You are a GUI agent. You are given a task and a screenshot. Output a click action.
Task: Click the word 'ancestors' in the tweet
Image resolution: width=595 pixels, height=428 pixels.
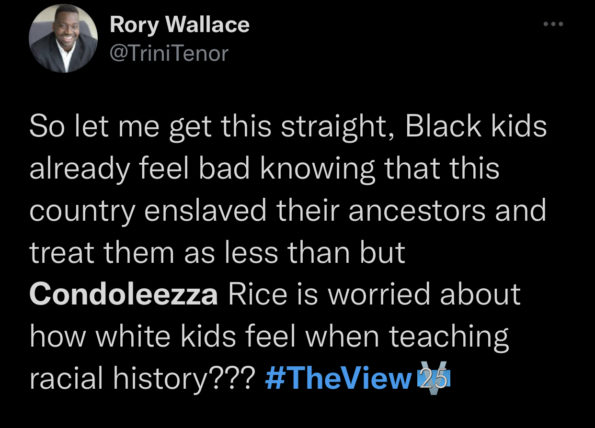pyautogui.click(x=417, y=211)
